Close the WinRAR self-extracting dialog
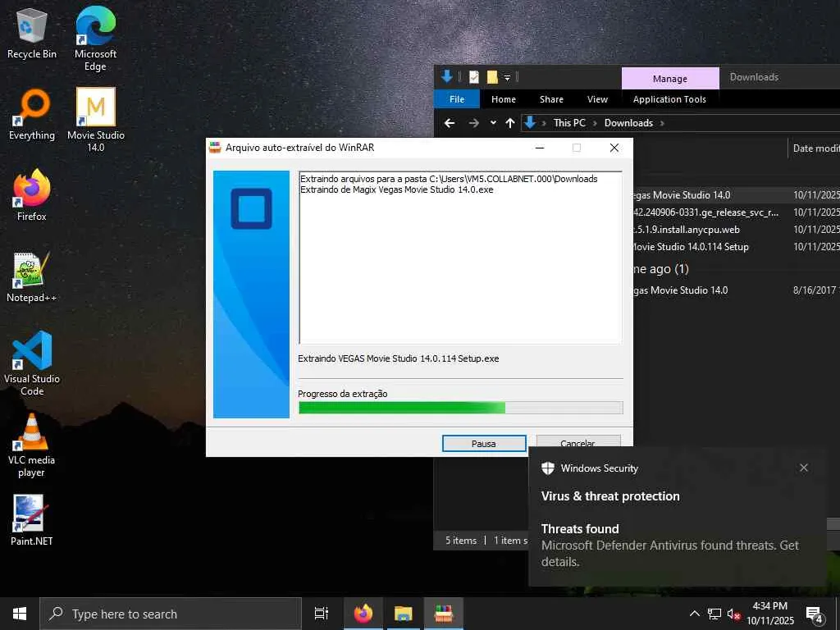Screen dimensions: 840x630 [x=614, y=148]
